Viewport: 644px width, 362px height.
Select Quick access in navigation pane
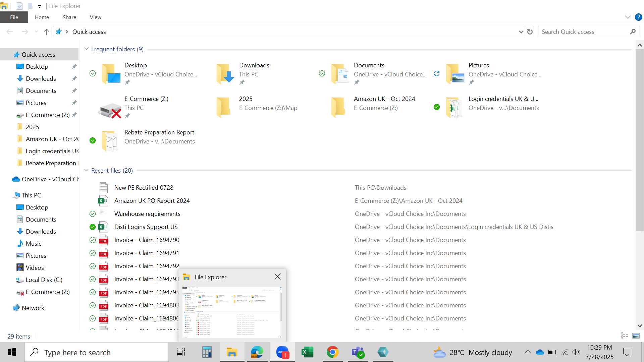39,54
